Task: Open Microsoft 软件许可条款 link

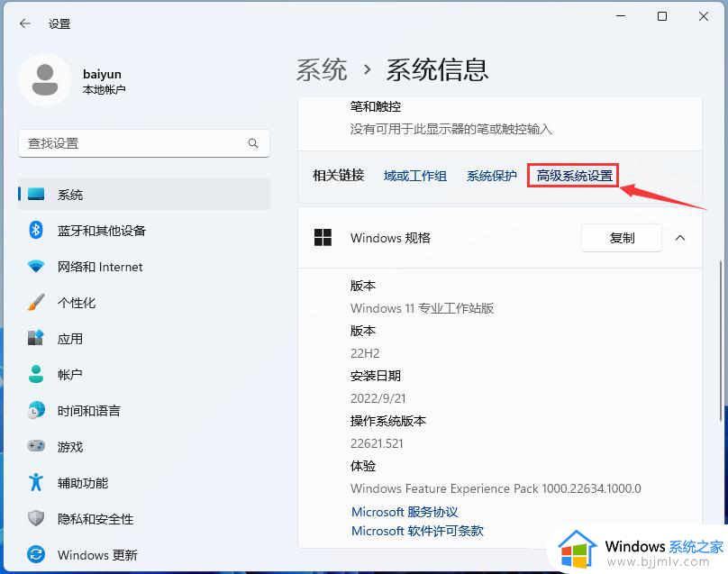Action: coord(417,531)
